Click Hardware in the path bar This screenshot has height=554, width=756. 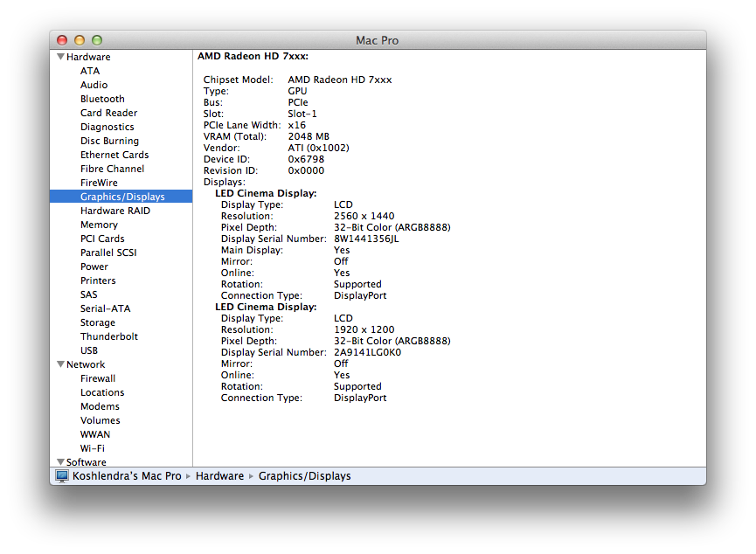tap(220, 476)
